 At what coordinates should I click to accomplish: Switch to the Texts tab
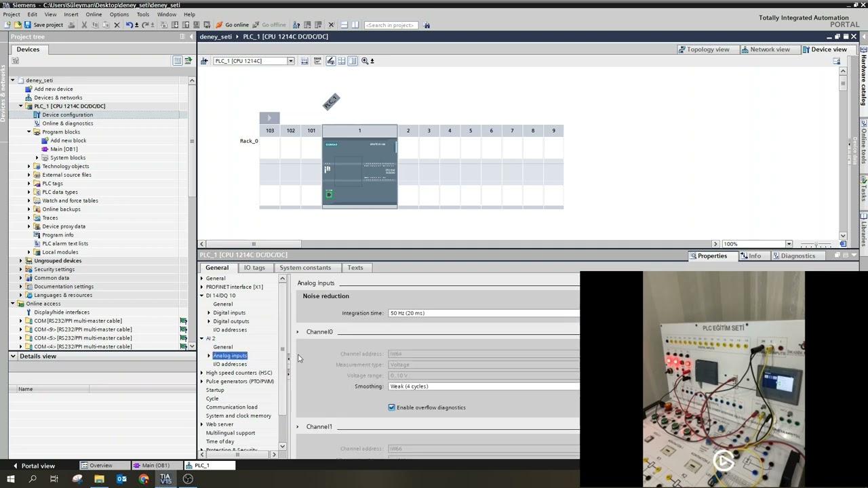(355, 268)
